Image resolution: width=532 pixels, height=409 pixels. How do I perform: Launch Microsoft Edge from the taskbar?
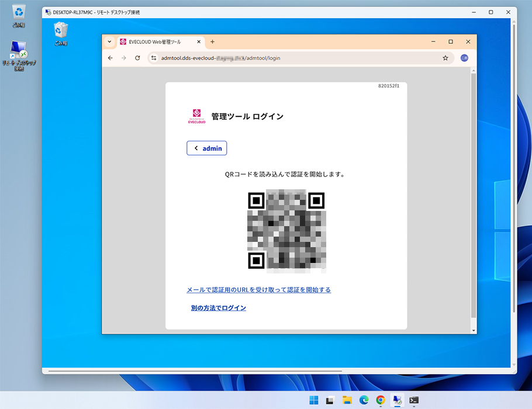(364, 400)
